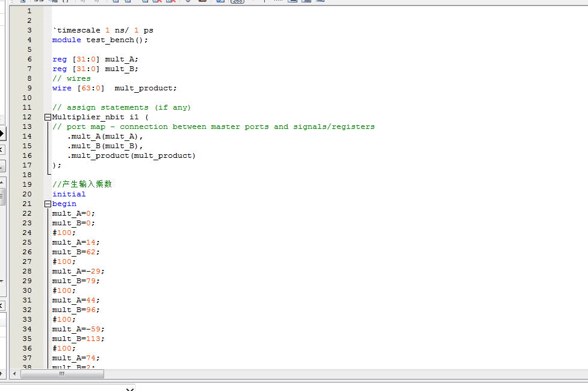588x391 pixels.
Task: Click the small dotted button on left sidebar
Action: point(2,166)
